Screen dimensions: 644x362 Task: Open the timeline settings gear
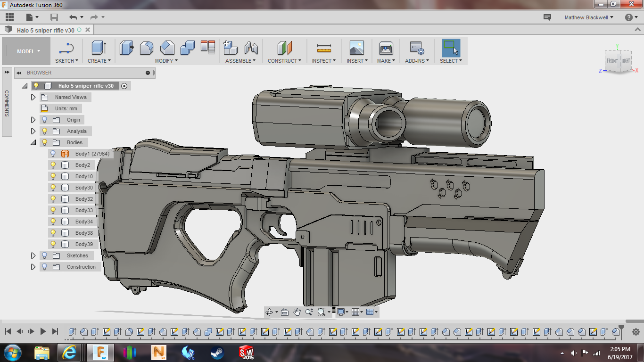[636, 332]
